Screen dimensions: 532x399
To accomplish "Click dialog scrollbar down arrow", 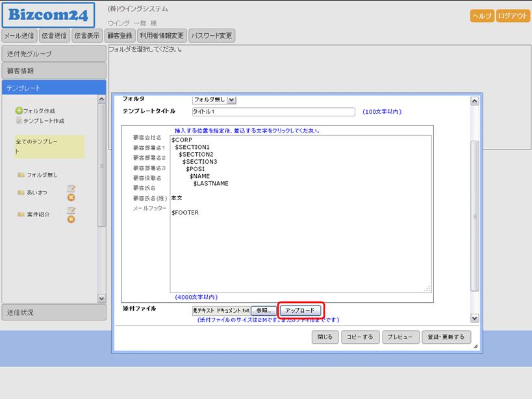I will point(474,318).
